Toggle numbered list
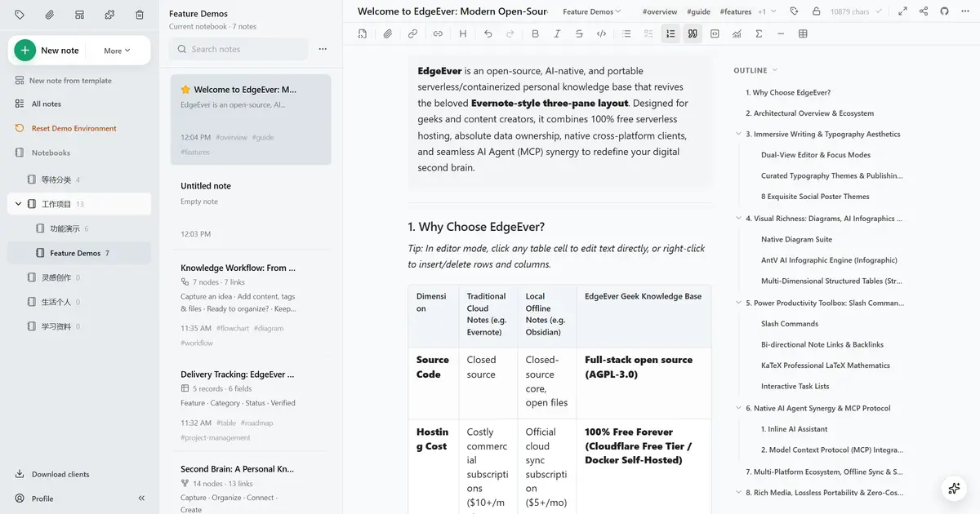This screenshot has width=980, height=514. click(670, 33)
